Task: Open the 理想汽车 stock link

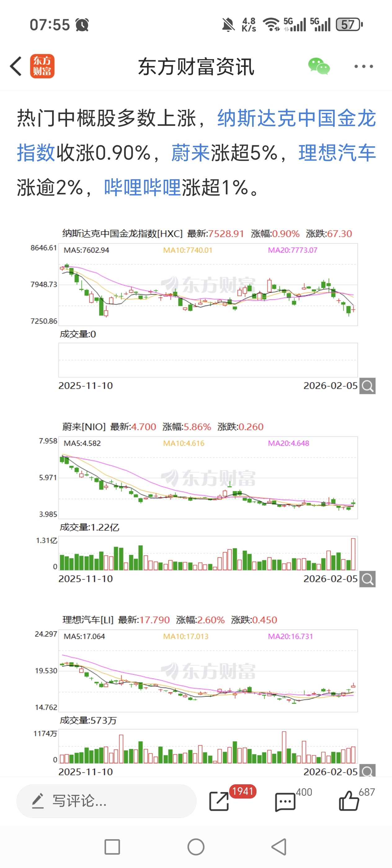Action: pyautogui.click(x=337, y=153)
